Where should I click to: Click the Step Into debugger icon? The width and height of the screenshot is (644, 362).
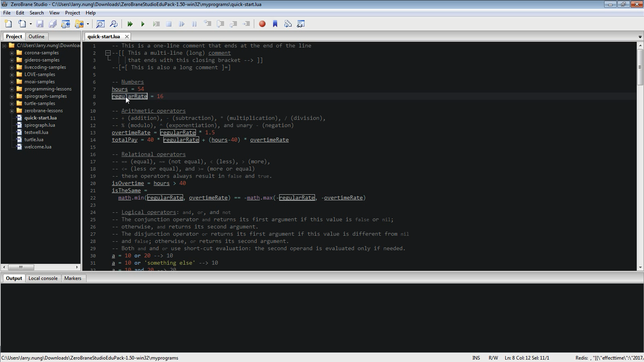[208, 24]
